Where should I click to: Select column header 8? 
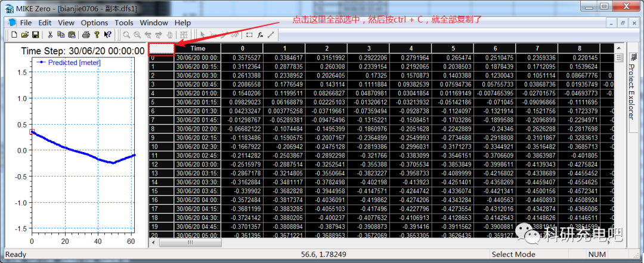579,49
